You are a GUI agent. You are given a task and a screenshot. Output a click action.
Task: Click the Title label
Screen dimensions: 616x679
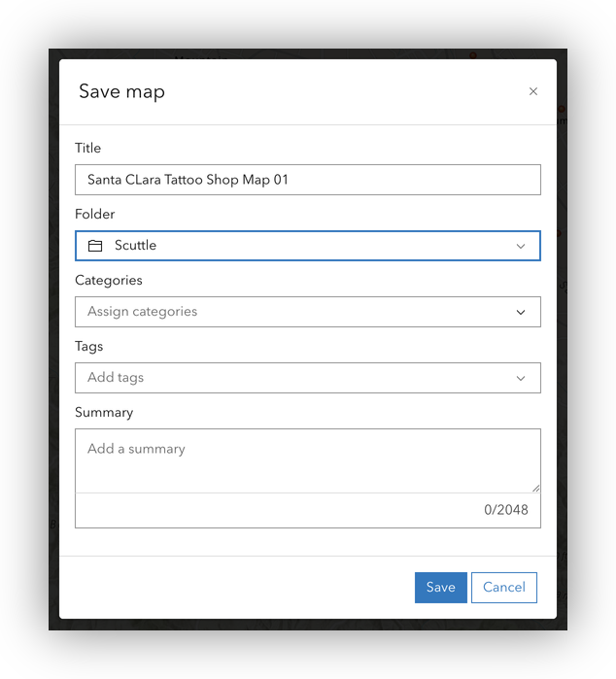click(x=87, y=148)
